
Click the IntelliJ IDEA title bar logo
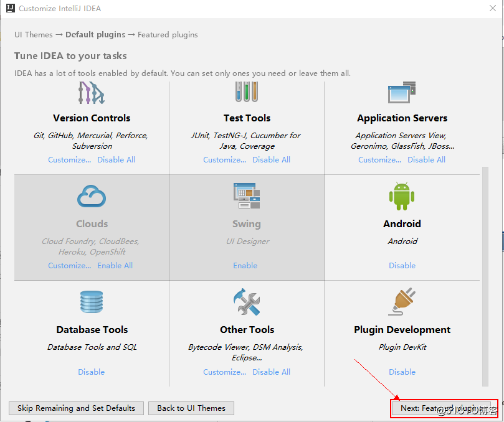click(11, 8)
